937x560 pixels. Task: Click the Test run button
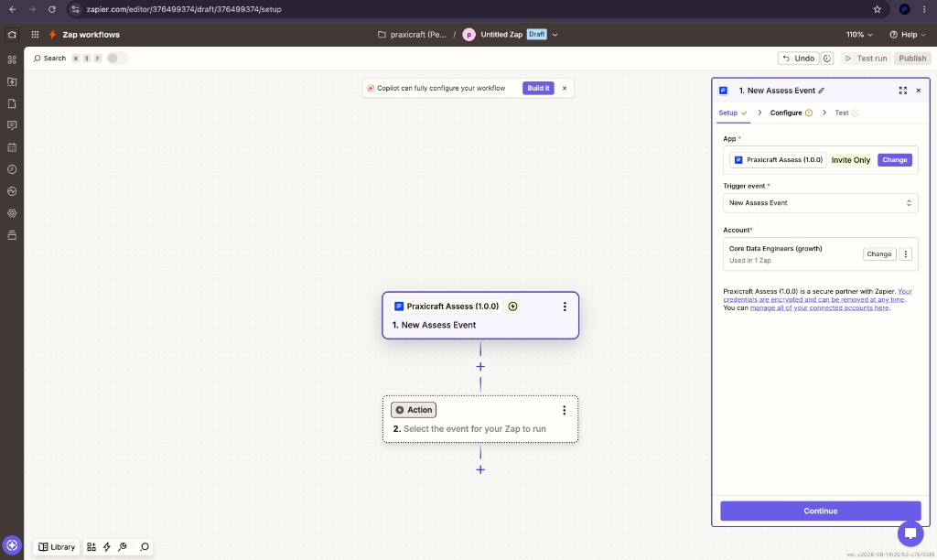pos(866,59)
